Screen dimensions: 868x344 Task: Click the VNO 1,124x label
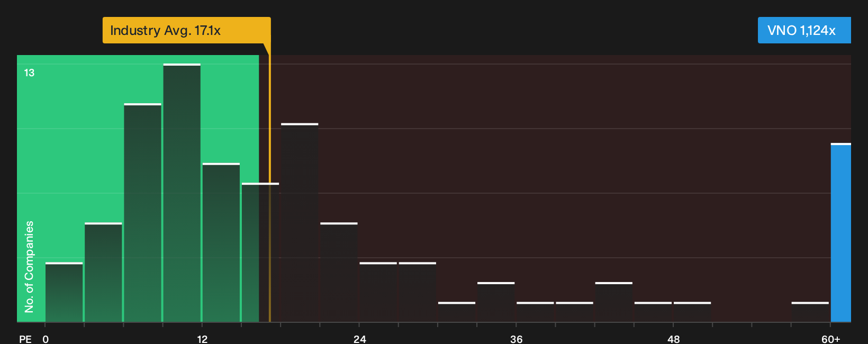(804, 30)
